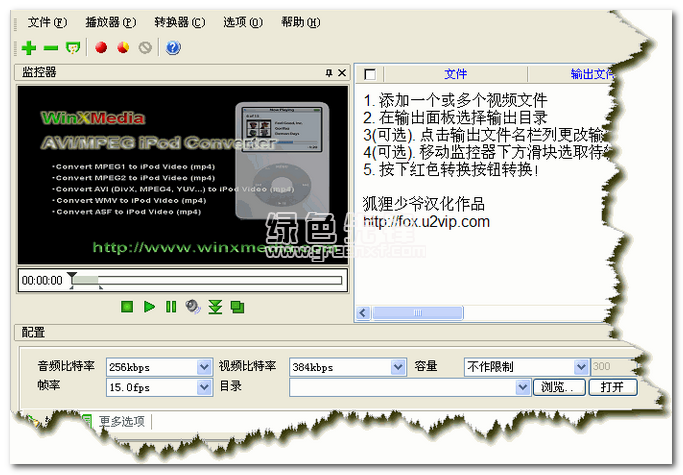
Task: Open help with the blue question icon
Action: [x=173, y=48]
